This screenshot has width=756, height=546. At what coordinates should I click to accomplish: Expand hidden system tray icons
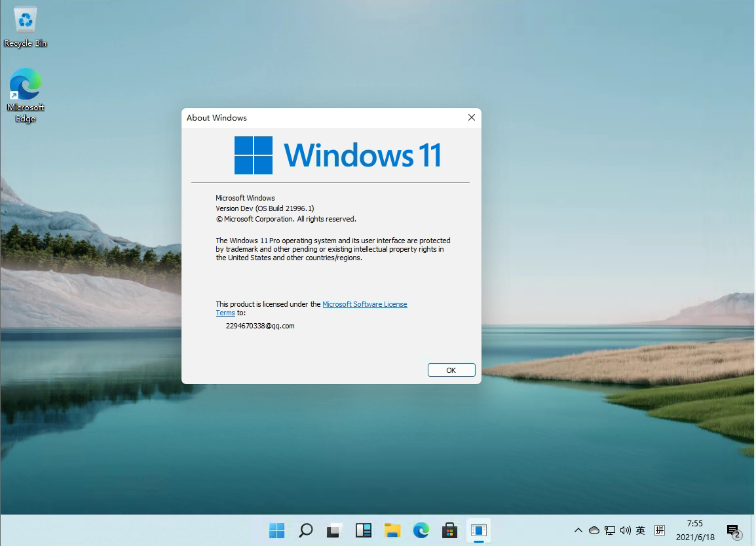(x=578, y=530)
